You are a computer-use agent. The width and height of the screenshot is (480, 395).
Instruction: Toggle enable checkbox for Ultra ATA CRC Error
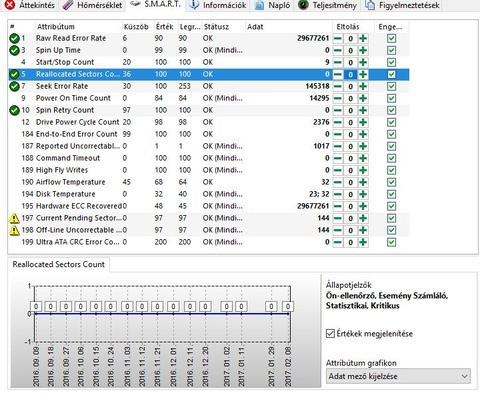(x=391, y=242)
